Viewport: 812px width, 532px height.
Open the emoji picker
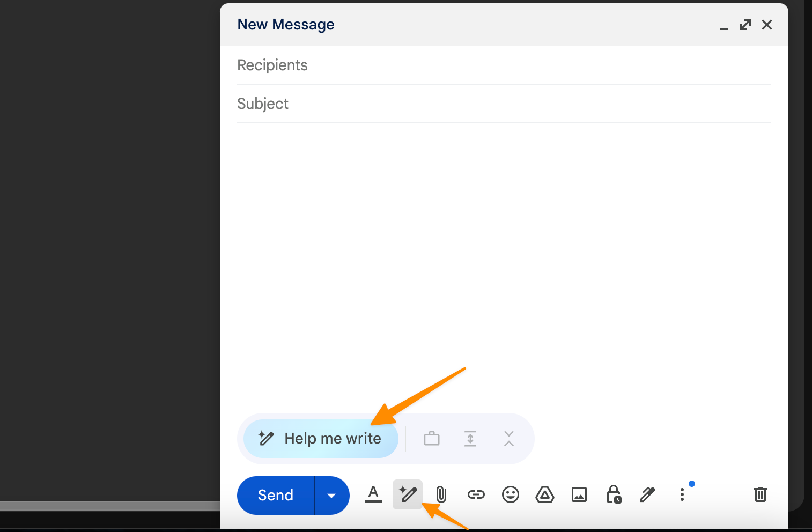(511, 494)
